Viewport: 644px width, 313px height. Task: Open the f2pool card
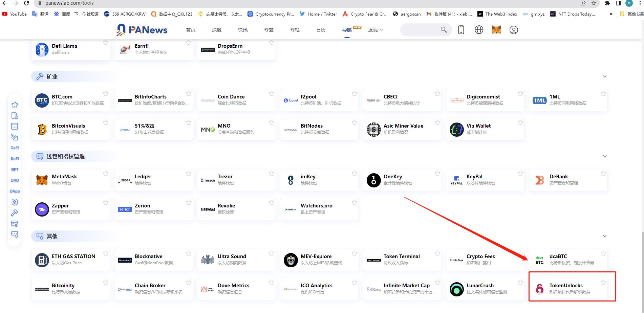(x=319, y=100)
